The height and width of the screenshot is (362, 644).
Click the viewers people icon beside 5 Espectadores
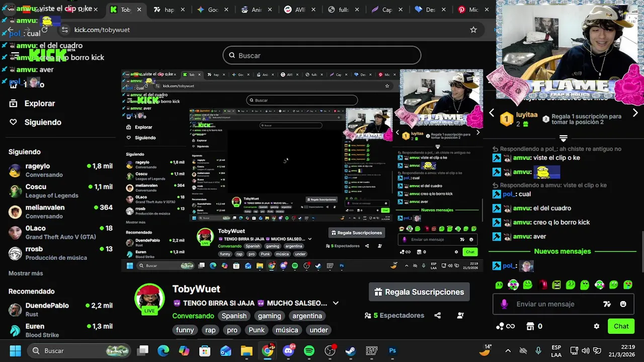368,315
